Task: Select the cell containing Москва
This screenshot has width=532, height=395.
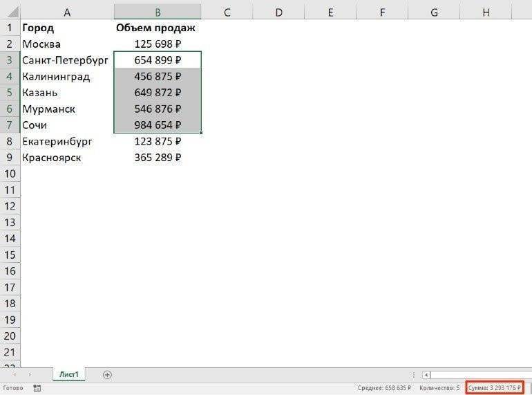Action: (x=66, y=44)
